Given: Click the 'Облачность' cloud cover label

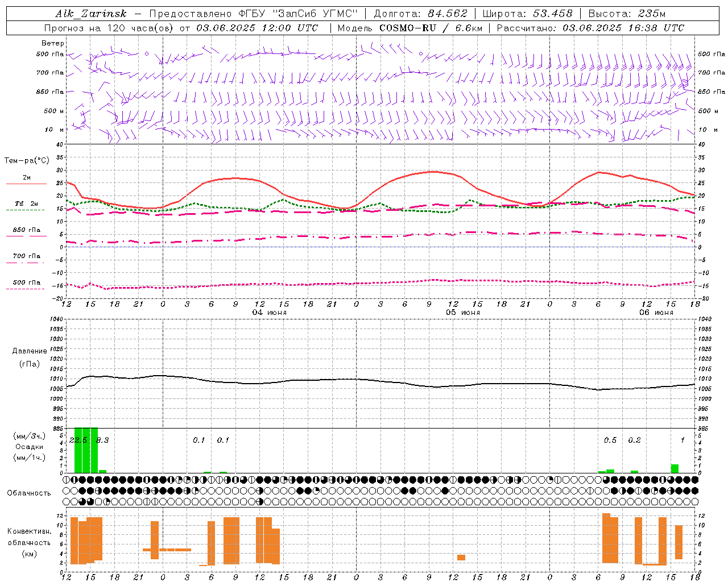Looking at the screenshot, I should (29, 493).
